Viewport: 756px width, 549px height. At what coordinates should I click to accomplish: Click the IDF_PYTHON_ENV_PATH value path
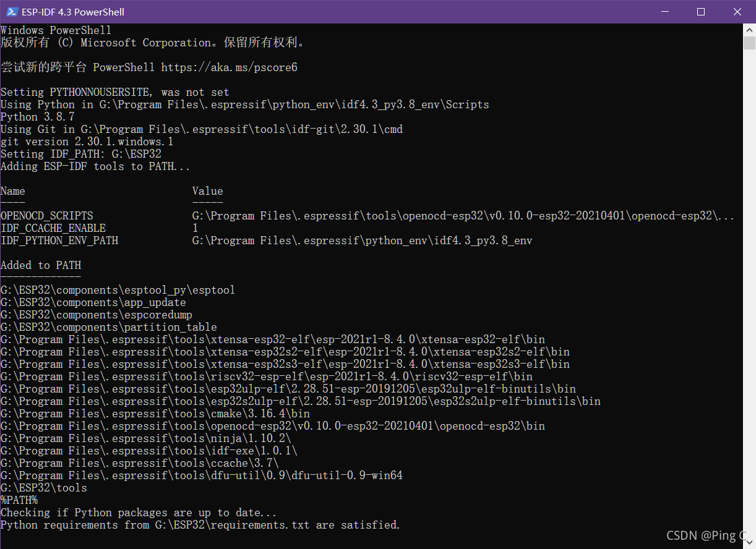pos(363,240)
